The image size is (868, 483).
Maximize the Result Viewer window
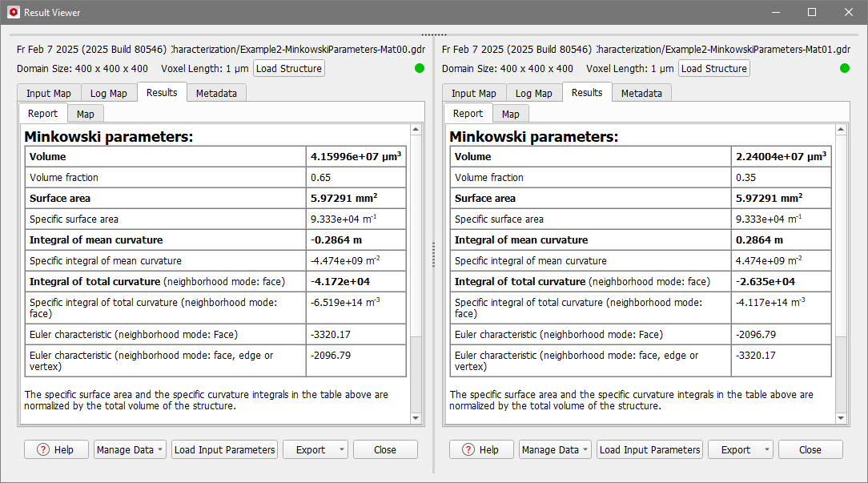pos(811,12)
